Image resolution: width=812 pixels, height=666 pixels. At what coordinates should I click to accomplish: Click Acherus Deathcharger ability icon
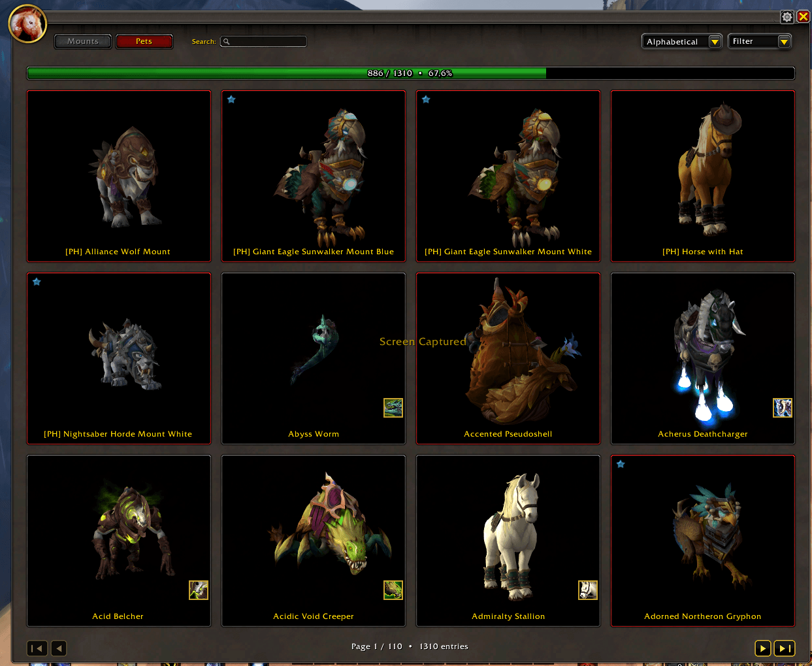pyautogui.click(x=783, y=408)
